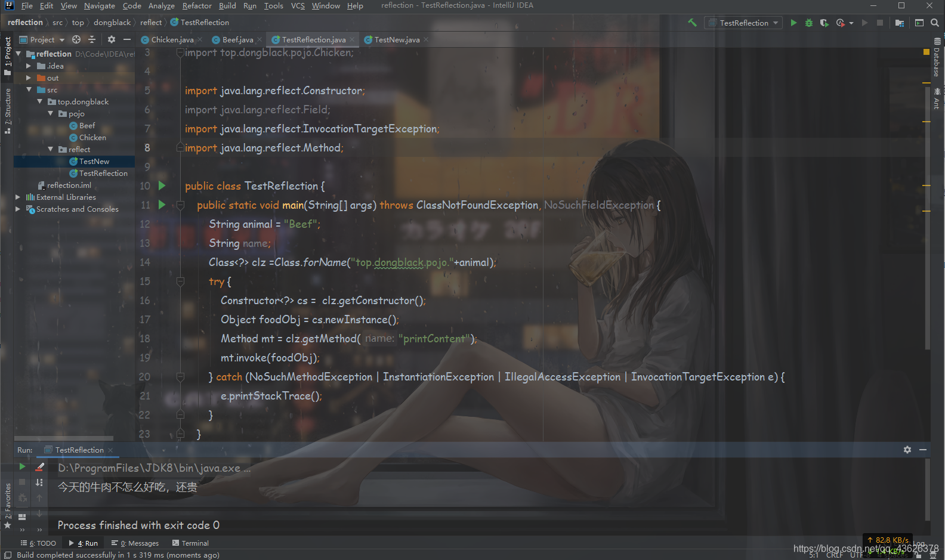Collapse the top.dongblack package
This screenshot has width=945, height=560.
(40, 101)
